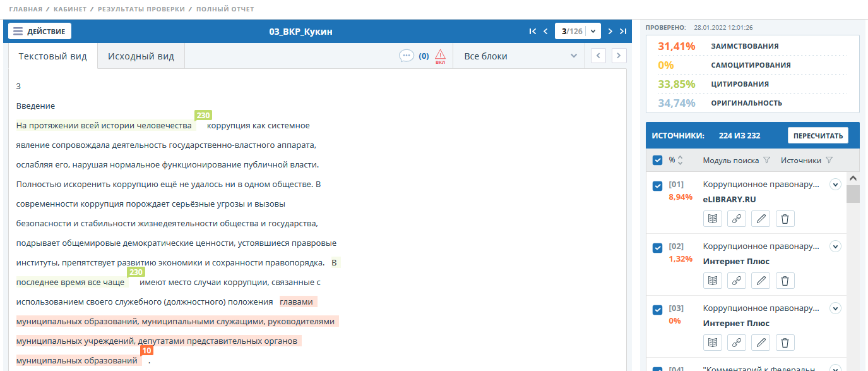Switch to 'Исходный вид' tab
Viewport: 868px width, 371px height.
[141, 56]
